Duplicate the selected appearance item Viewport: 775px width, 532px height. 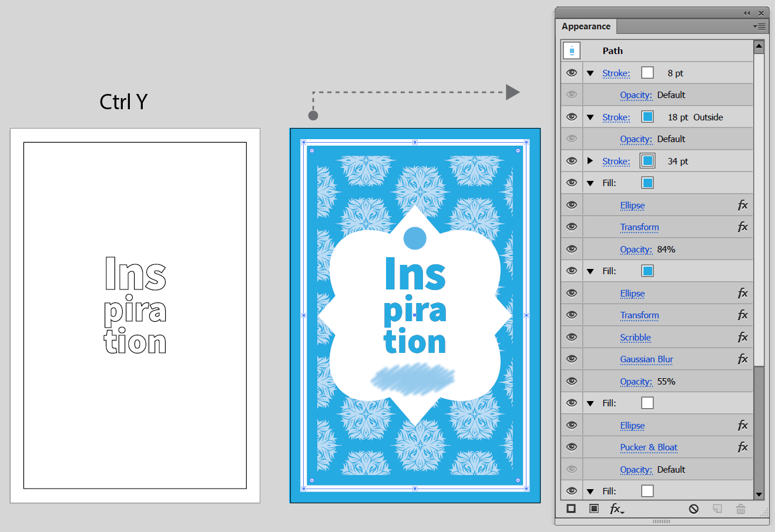[717, 509]
